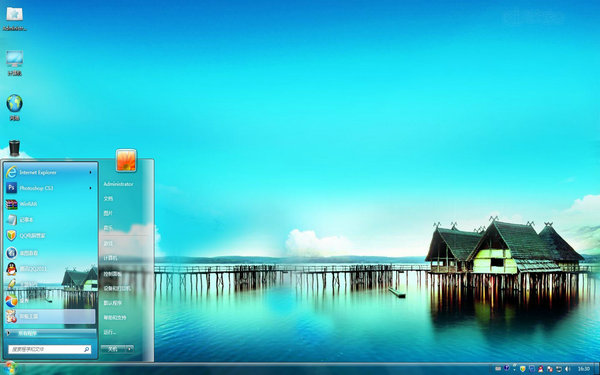Open the blue globe program entry

51,253
